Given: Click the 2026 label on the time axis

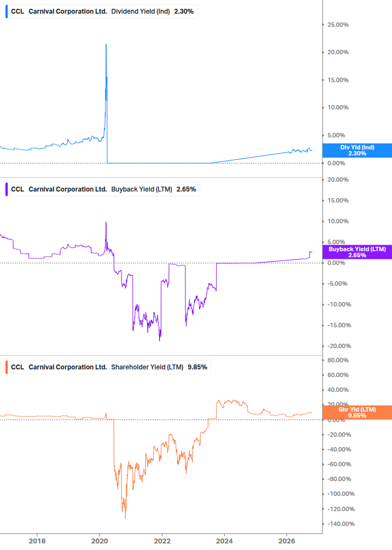Looking at the screenshot, I should (x=286, y=541).
